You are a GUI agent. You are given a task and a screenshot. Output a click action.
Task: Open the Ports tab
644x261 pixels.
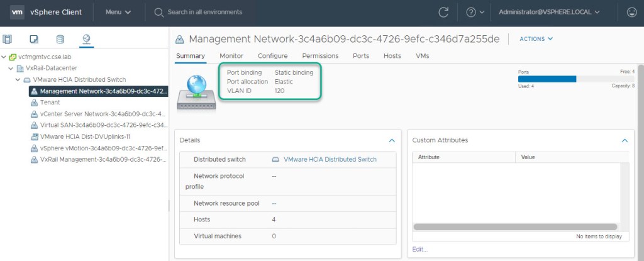point(361,56)
